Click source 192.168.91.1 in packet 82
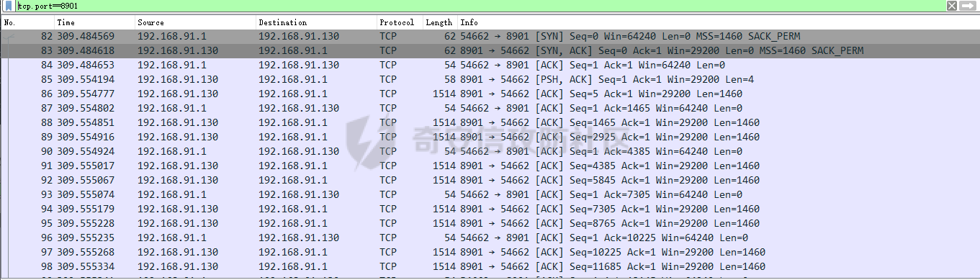The image size is (980, 280). [x=171, y=36]
